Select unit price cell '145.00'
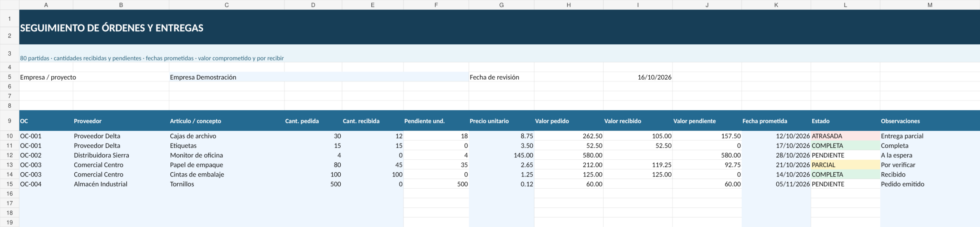Image resolution: width=980 pixels, height=227 pixels. coord(501,155)
